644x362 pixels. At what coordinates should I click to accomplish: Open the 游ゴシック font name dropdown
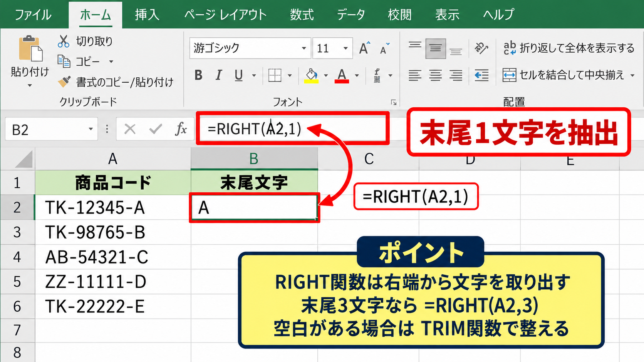[304, 48]
